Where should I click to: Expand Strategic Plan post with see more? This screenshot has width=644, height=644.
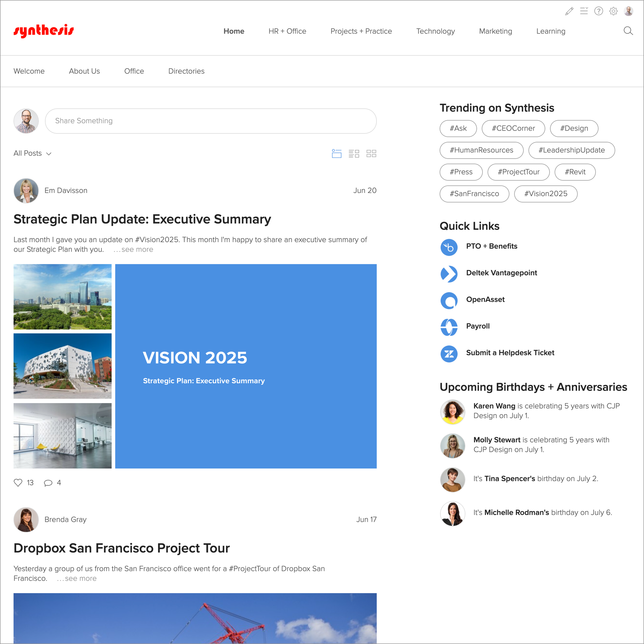tap(133, 249)
